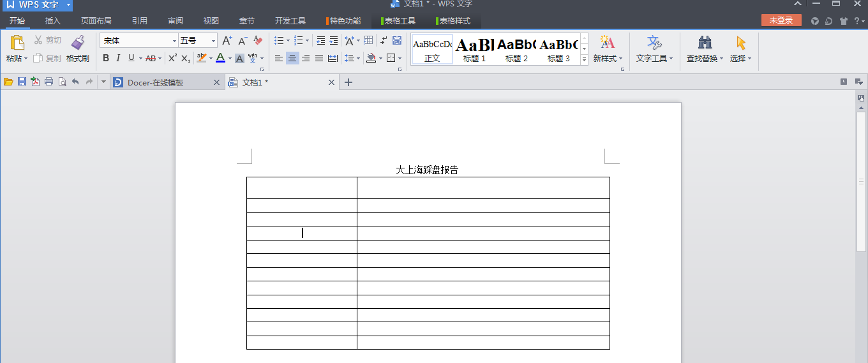Click the redo arrow icon

click(x=89, y=82)
